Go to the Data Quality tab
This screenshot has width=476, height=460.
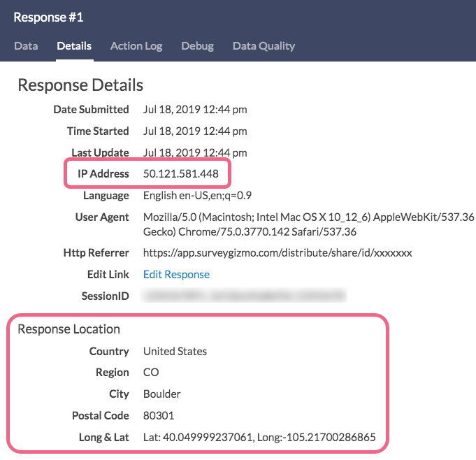264,46
